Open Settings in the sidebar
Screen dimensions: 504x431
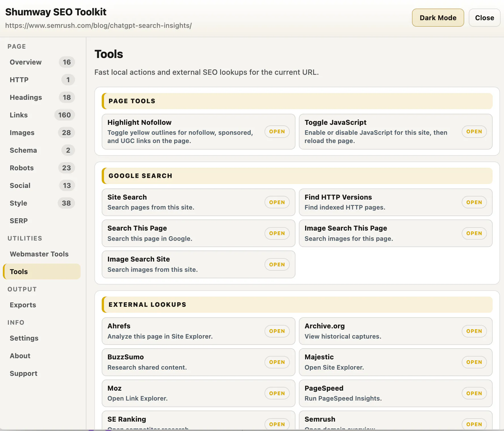point(42,338)
